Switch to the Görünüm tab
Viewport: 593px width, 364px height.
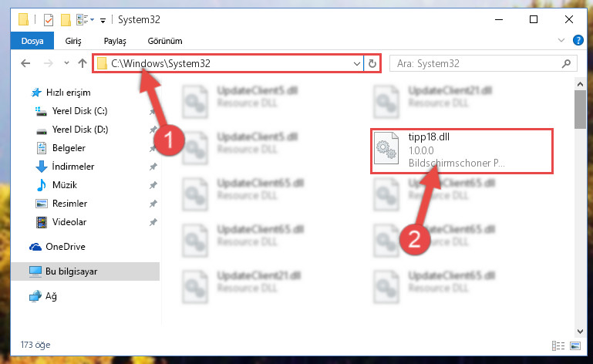[165, 41]
